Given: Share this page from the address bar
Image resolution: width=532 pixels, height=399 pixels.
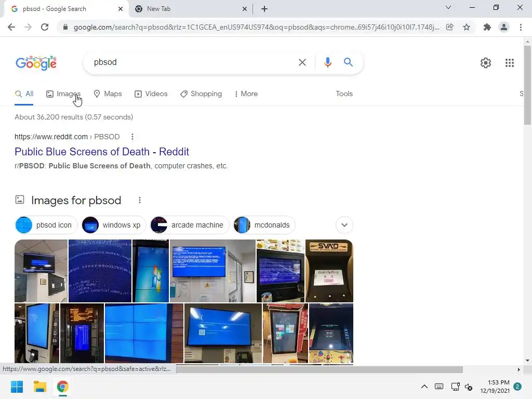Looking at the screenshot, I should (449, 27).
